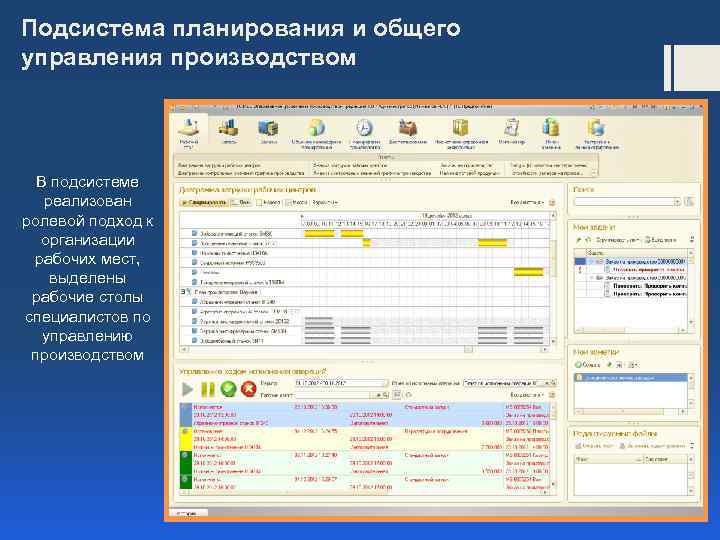Click the yellow Pause button in operations panel

(208, 389)
